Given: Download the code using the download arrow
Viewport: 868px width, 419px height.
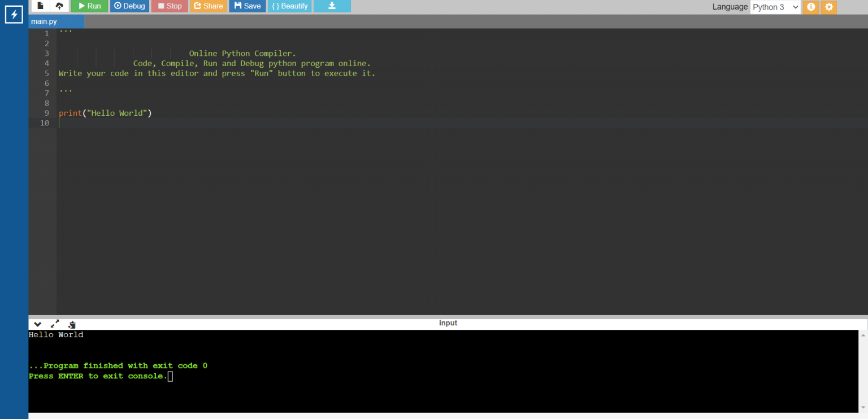Looking at the screenshot, I should point(332,6).
